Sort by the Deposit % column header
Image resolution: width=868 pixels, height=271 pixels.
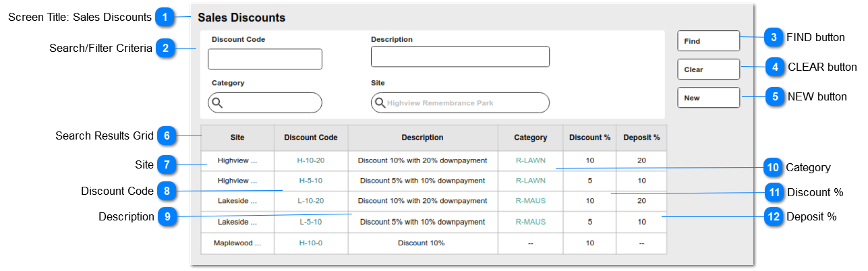pyautogui.click(x=641, y=138)
